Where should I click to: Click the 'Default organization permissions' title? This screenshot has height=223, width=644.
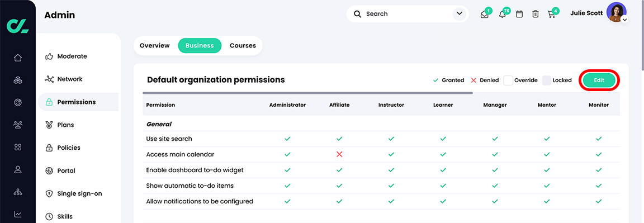(x=216, y=80)
